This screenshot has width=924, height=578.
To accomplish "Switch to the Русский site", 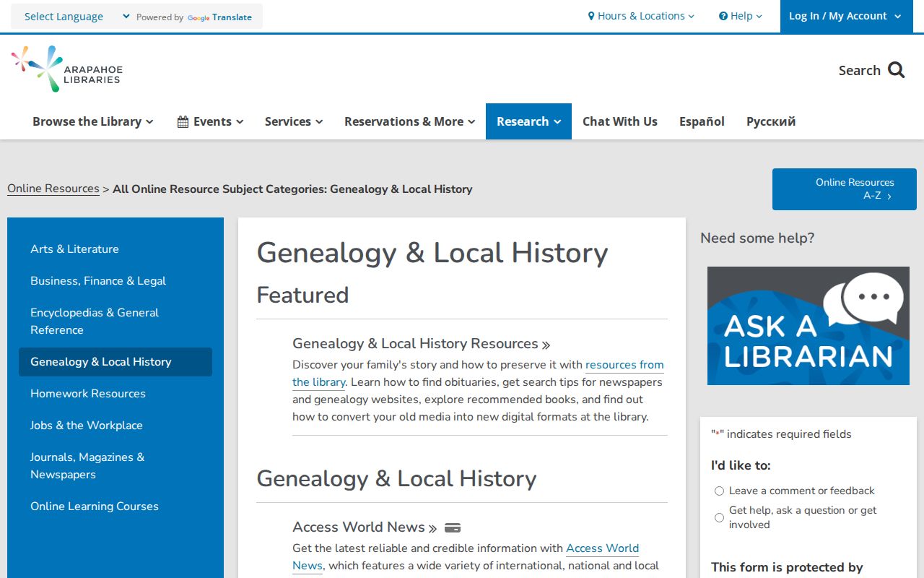I will (771, 121).
